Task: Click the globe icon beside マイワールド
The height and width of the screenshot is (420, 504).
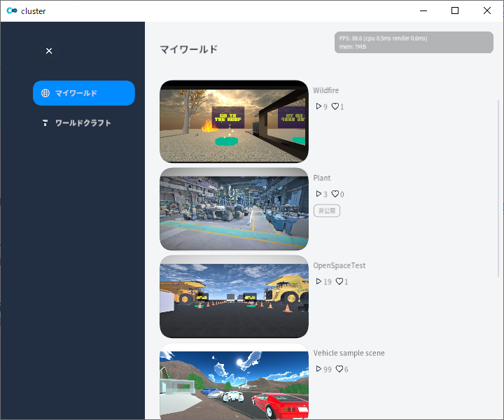Action: [x=45, y=93]
